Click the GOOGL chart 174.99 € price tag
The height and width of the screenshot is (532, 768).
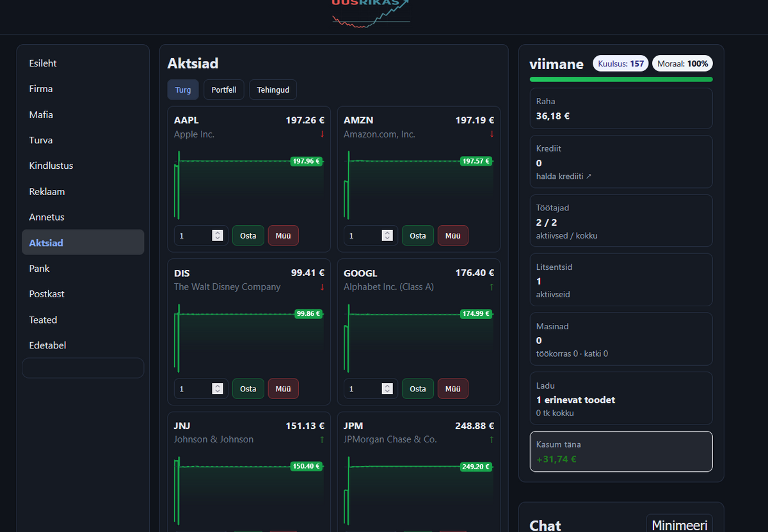(x=476, y=314)
